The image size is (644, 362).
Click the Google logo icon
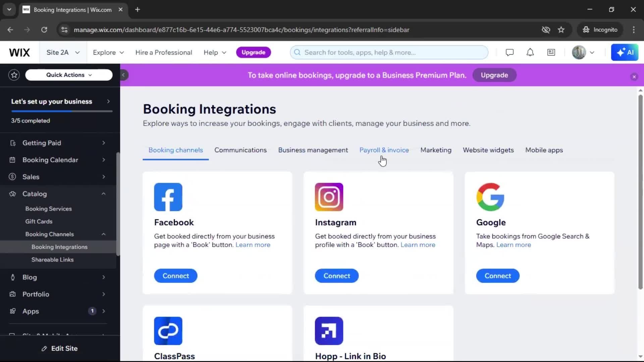pyautogui.click(x=490, y=197)
